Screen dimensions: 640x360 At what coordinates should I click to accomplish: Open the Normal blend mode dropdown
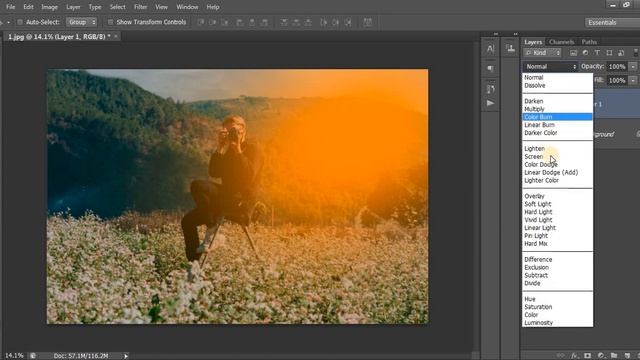(x=550, y=66)
